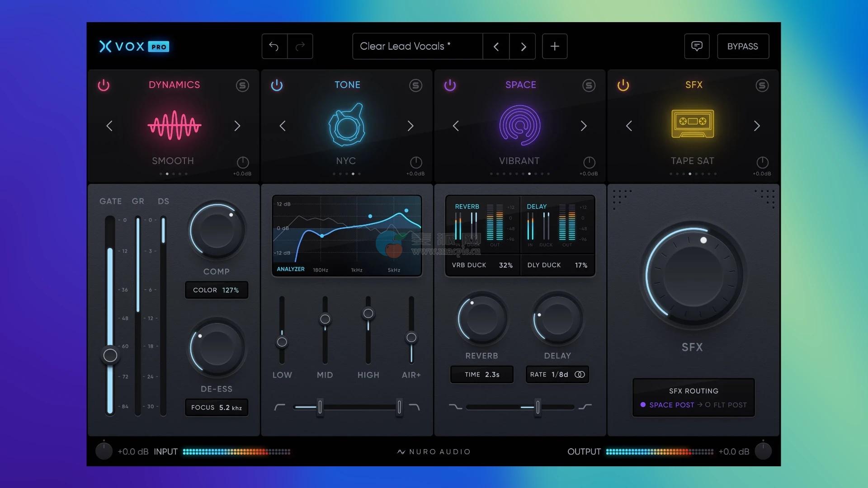Click the neon cassette Tape Sat icon
The image size is (868, 488).
[x=693, y=124]
